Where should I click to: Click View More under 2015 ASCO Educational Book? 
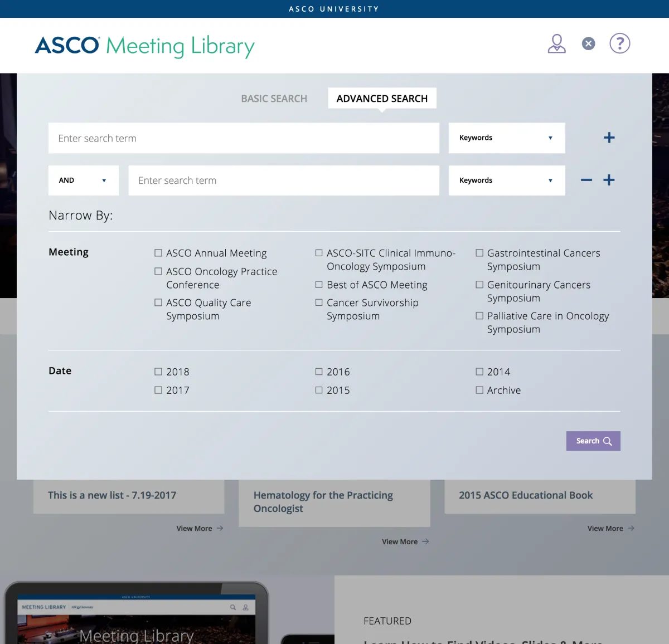(605, 528)
